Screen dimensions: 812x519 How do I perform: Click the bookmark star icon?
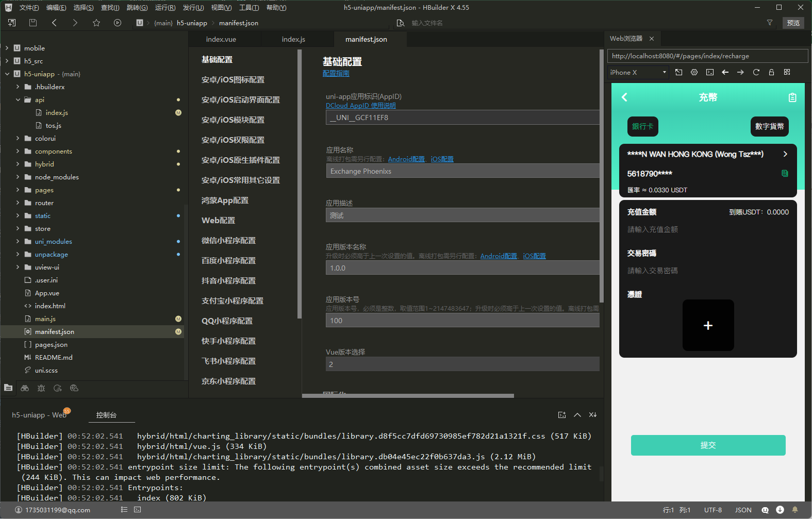96,23
